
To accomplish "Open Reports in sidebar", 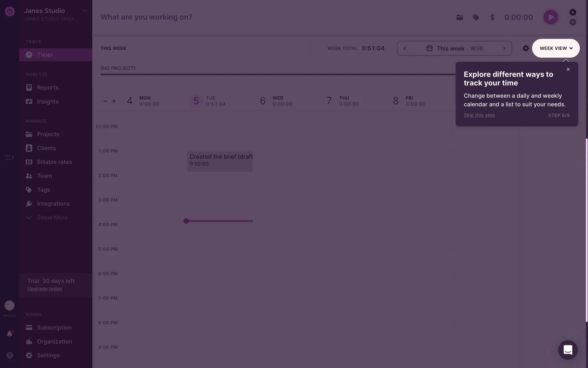I will pos(47,88).
